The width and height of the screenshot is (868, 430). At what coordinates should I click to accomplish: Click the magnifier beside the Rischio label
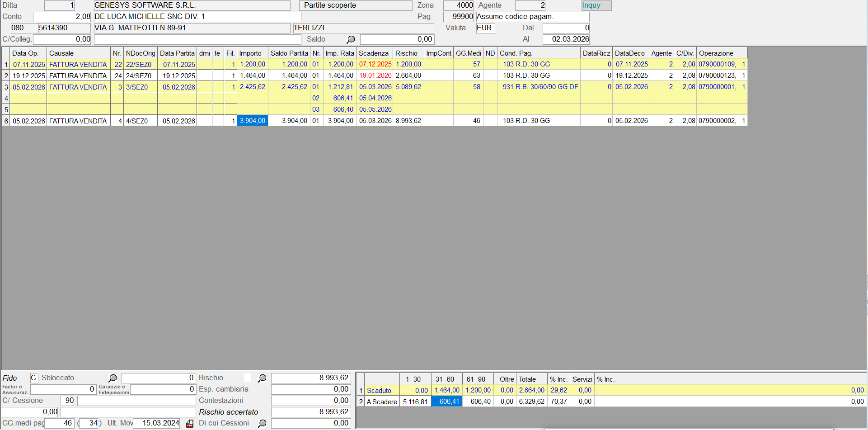[262, 378]
